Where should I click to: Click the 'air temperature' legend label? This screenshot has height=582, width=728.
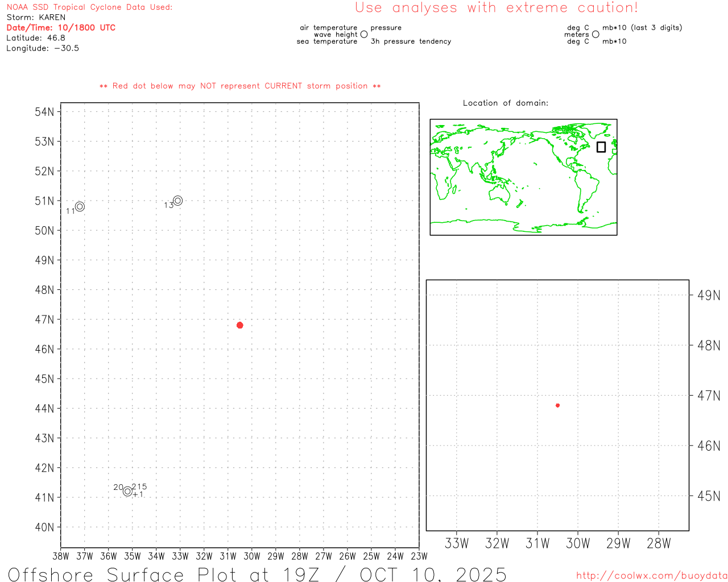tap(329, 27)
